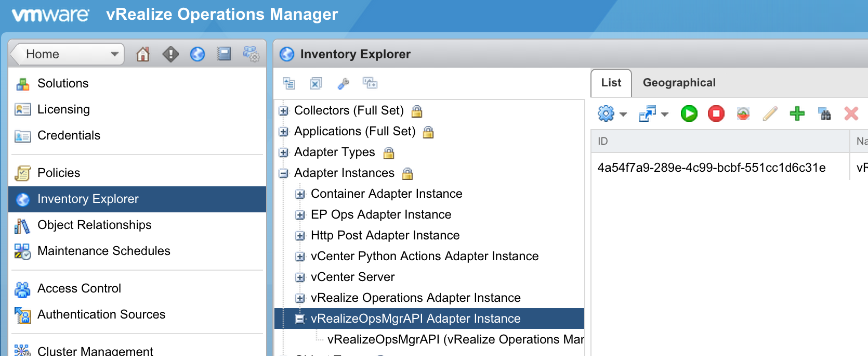Click the house Home icon in navigation toolbar
The image size is (868, 356).
[143, 54]
